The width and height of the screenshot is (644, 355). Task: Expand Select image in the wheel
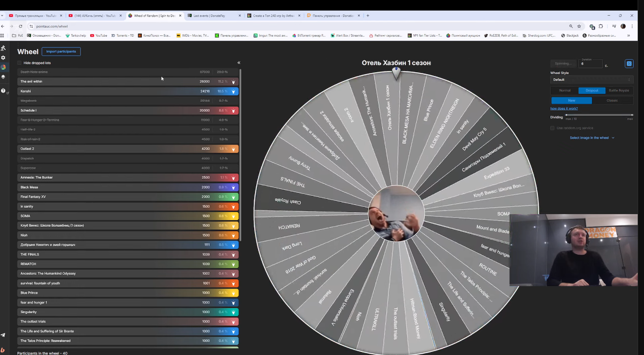[x=592, y=138]
